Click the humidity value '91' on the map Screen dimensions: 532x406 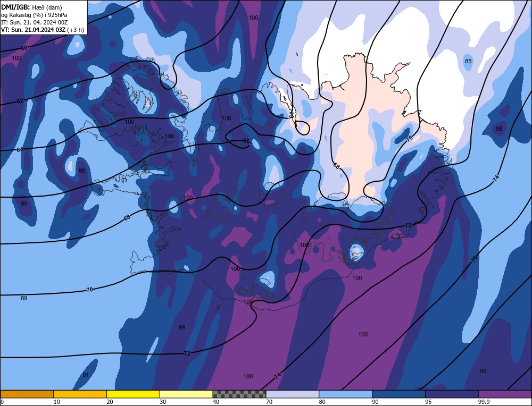[x=86, y=375]
